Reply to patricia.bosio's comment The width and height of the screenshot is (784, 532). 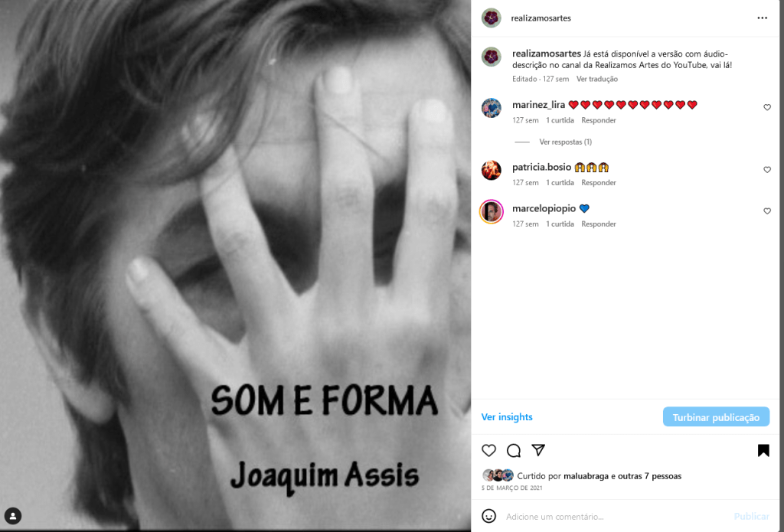click(x=599, y=182)
